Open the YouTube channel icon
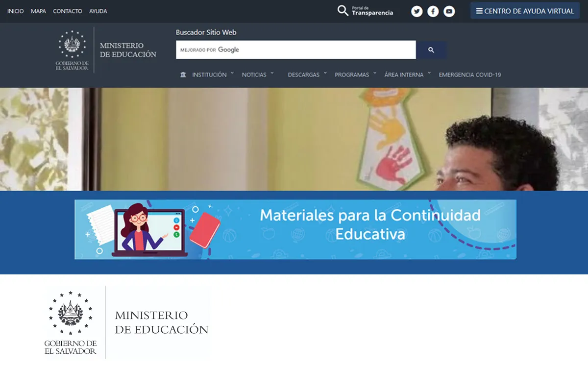The width and height of the screenshot is (588, 392). pos(449,11)
